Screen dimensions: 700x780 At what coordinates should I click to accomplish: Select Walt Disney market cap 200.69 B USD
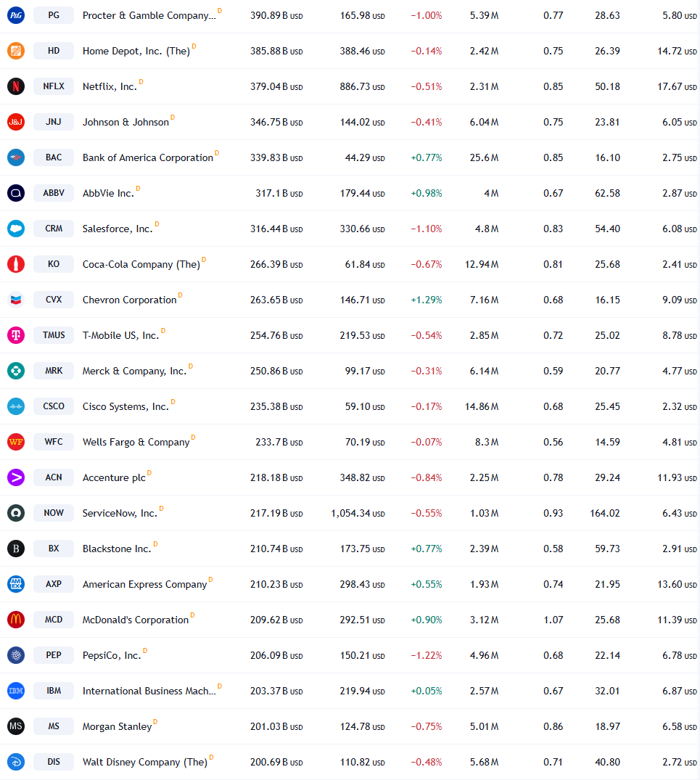(276, 762)
